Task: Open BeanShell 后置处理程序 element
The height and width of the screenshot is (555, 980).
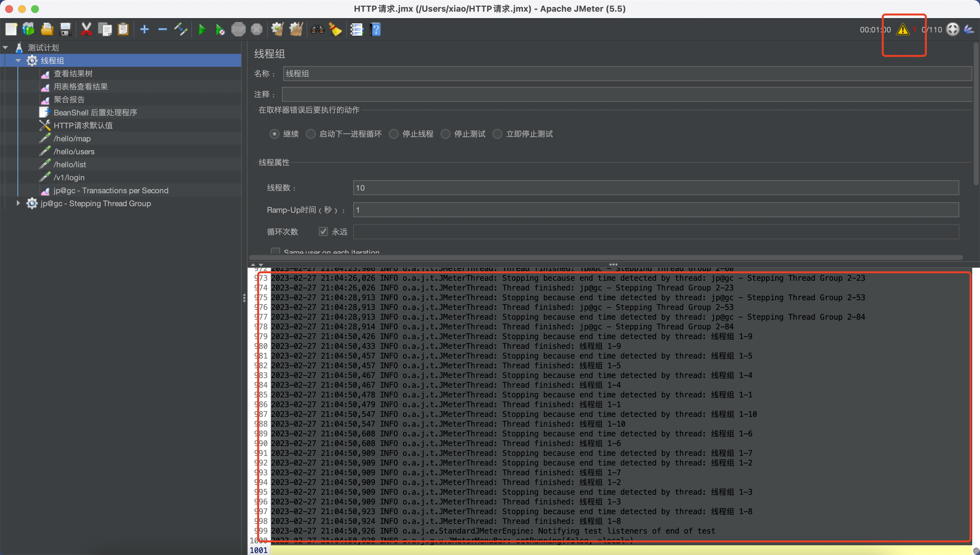Action: (95, 112)
